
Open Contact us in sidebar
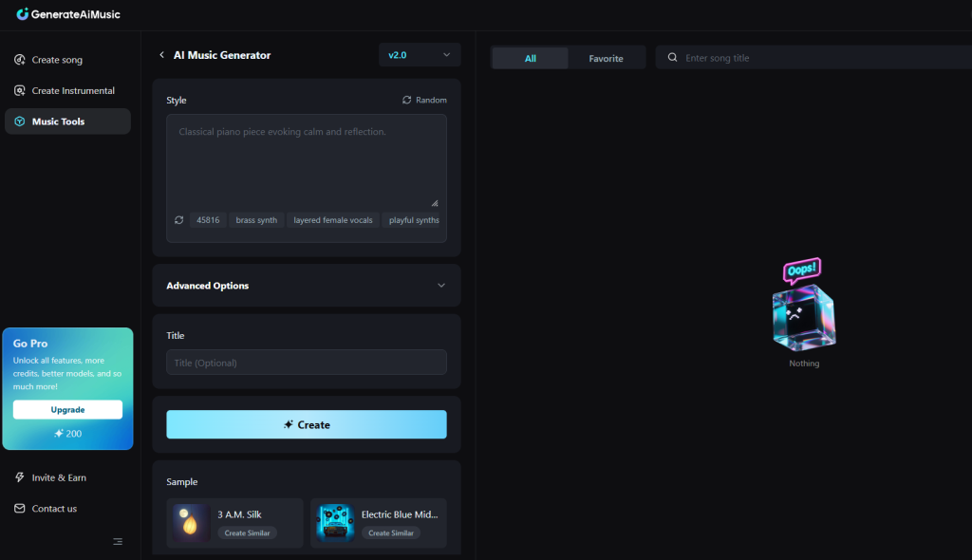[x=53, y=509]
